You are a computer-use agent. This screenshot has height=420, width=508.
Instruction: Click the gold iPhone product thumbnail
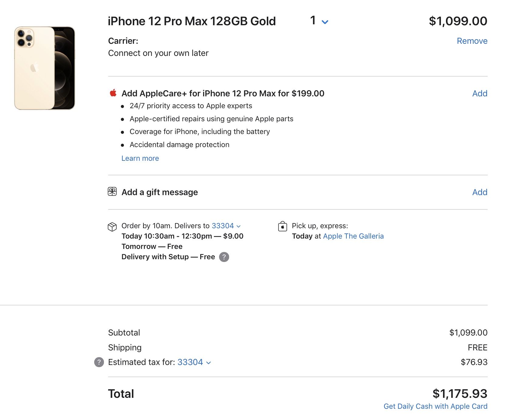pyautogui.click(x=45, y=68)
